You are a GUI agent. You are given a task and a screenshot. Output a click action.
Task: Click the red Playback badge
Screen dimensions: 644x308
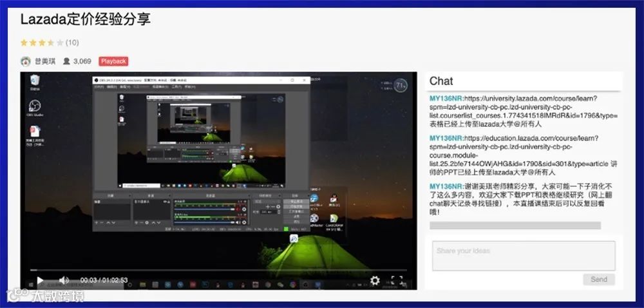pyautogui.click(x=113, y=61)
